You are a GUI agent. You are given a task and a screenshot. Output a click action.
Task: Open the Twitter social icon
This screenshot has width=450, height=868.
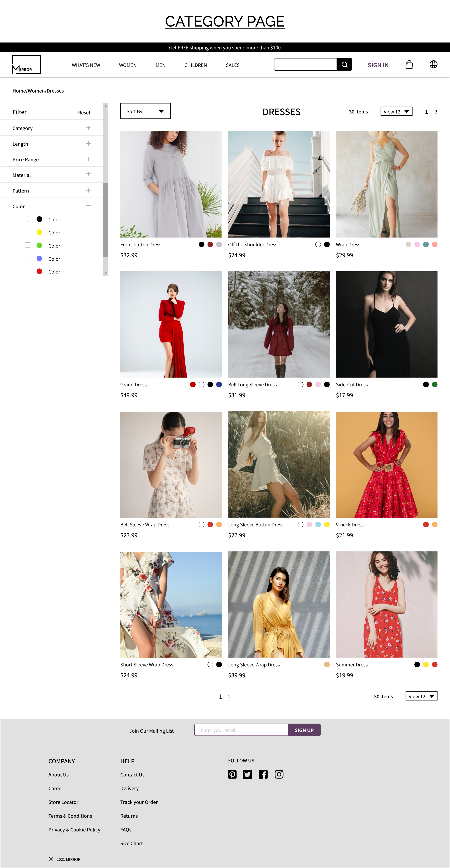click(x=247, y=774)
